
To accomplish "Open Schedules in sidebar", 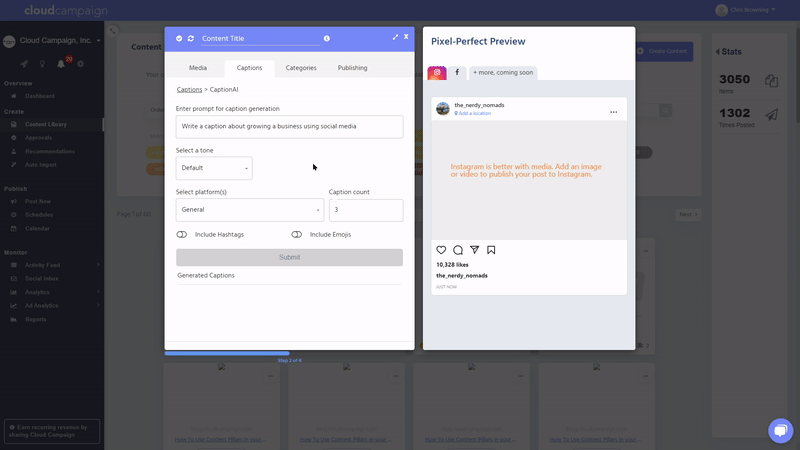I will [x=39, y=215].
